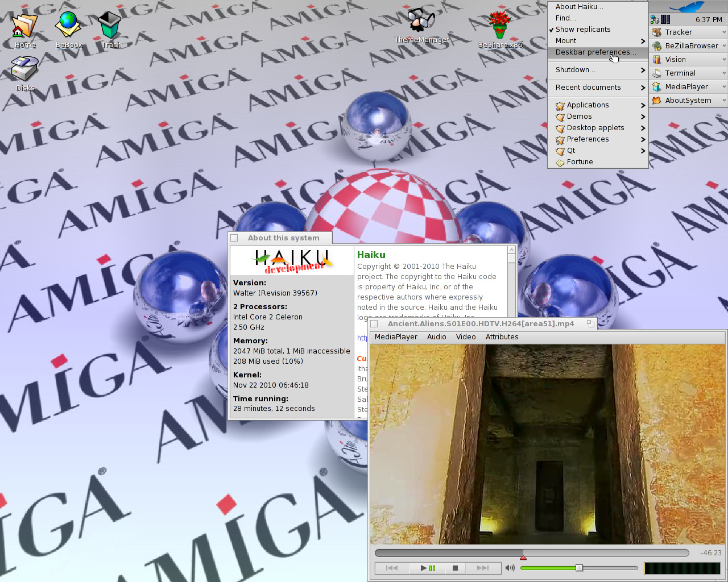Image resolution: width=728 pixels, height=582 pixels.
Task: Click the speaker mute icon in MediaPlayer
Action: (x=510, y=568)
